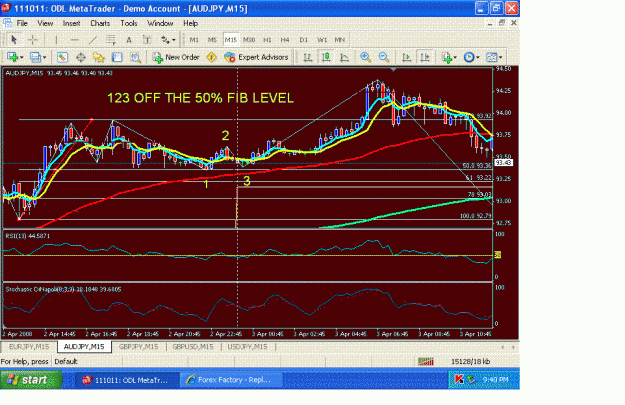Switch chart to H4 timeframe

[285, 39]
